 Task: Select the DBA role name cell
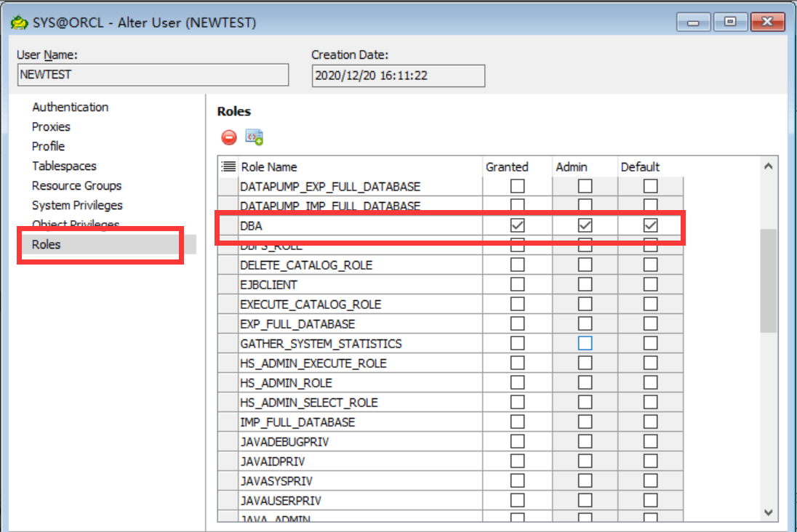coord(360,225)
